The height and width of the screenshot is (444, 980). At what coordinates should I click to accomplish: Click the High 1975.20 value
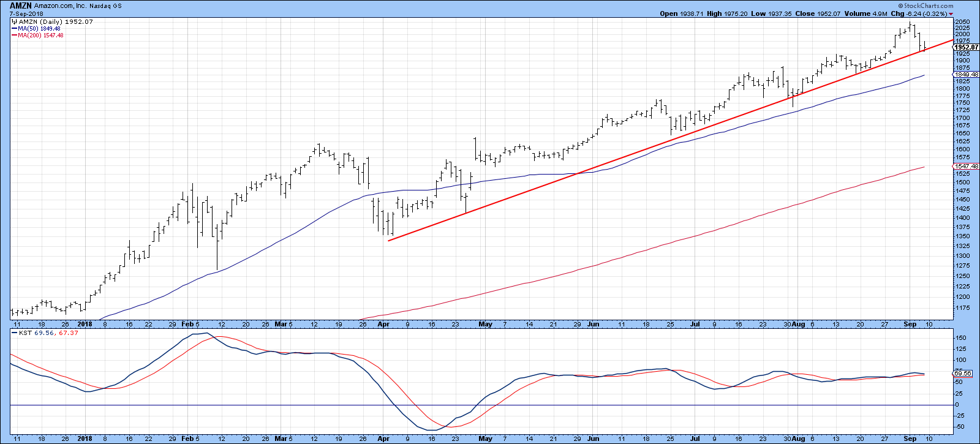pyautogui.click(x=727, y=13)
